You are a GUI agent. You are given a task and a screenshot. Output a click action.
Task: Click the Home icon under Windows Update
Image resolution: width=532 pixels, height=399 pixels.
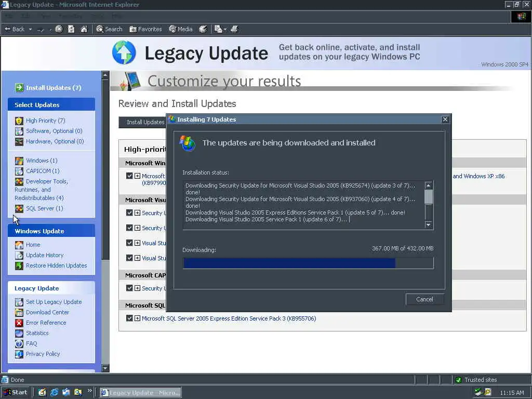[x=19, y=245]
